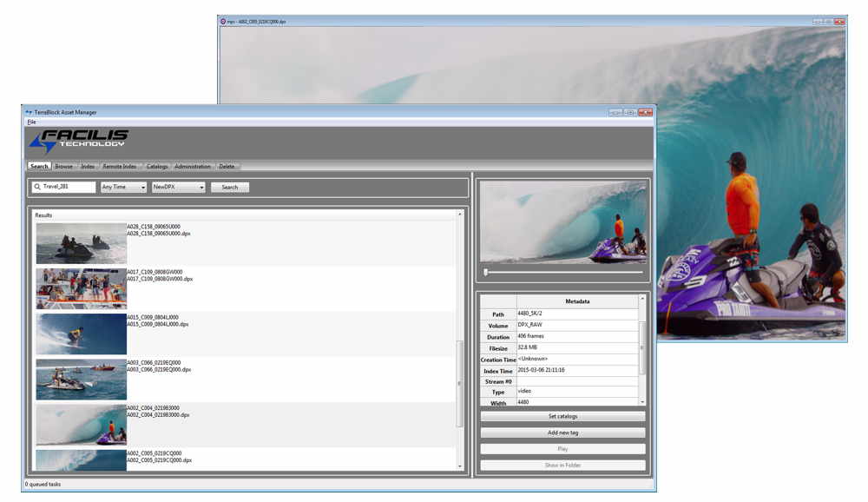Click the Set catalogs button
Viewport: 868px width, 502px height.
pos(563,416)
